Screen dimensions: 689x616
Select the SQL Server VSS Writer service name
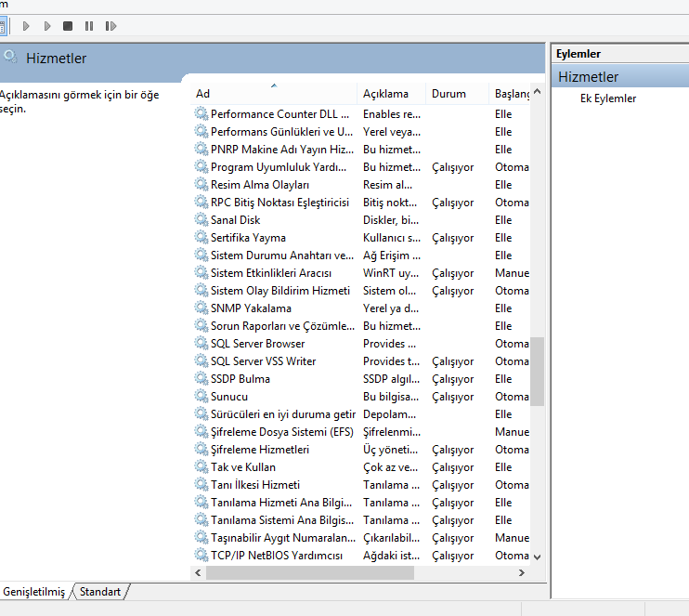click(263, 361)
